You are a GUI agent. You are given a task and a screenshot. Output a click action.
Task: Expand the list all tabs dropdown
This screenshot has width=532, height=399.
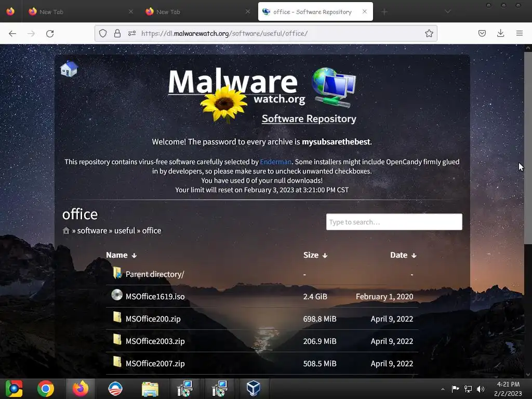click(448, 11)
